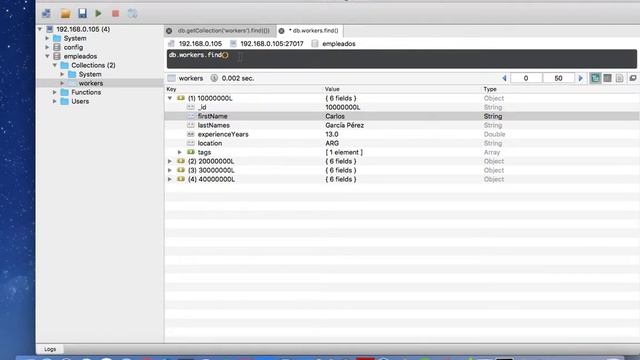Select the location field row
The height and width of the screenshot is (360, 640).
(402, 143)
